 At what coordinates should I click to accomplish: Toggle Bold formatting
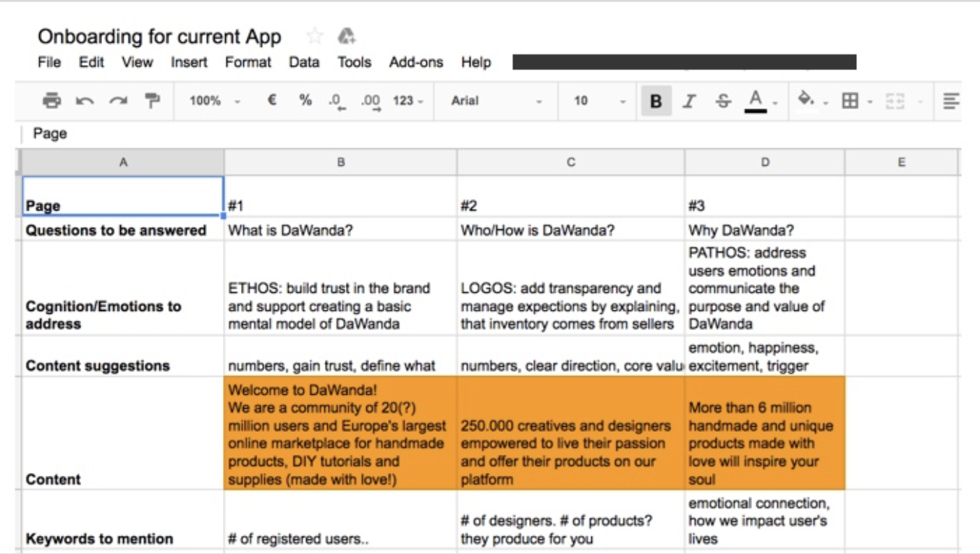(656, 101)
